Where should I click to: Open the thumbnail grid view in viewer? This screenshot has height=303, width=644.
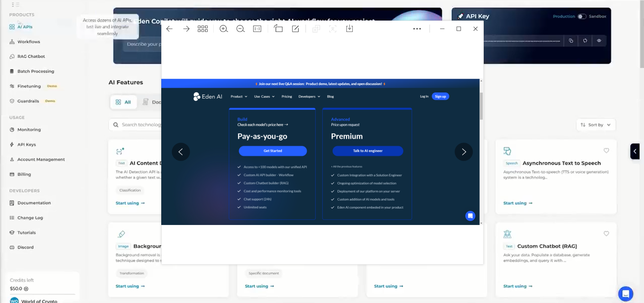pos(203,29)
